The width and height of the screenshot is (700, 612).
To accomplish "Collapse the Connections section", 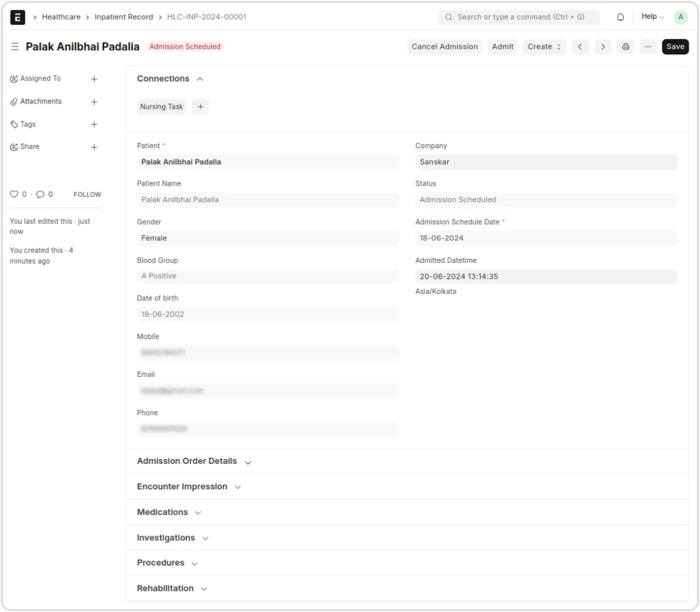I will pyautogui.click(x=201, y=78).
